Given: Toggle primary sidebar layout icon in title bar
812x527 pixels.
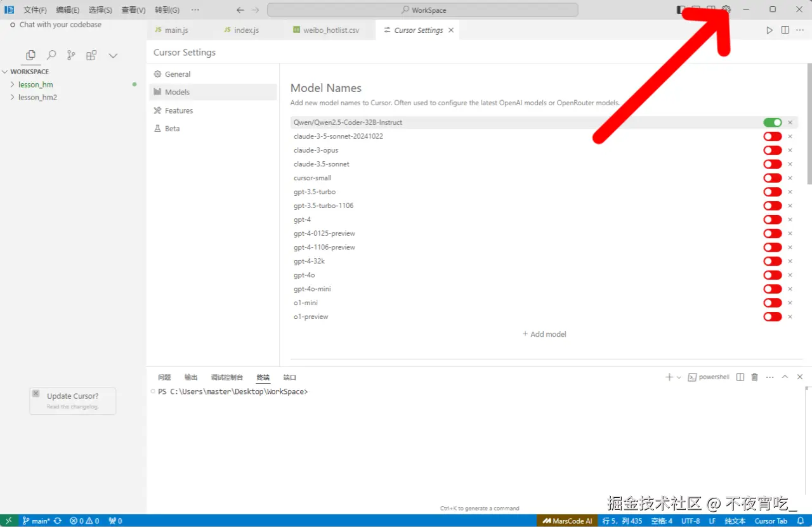Looking at the screenshot, I should tap(681, 10).
